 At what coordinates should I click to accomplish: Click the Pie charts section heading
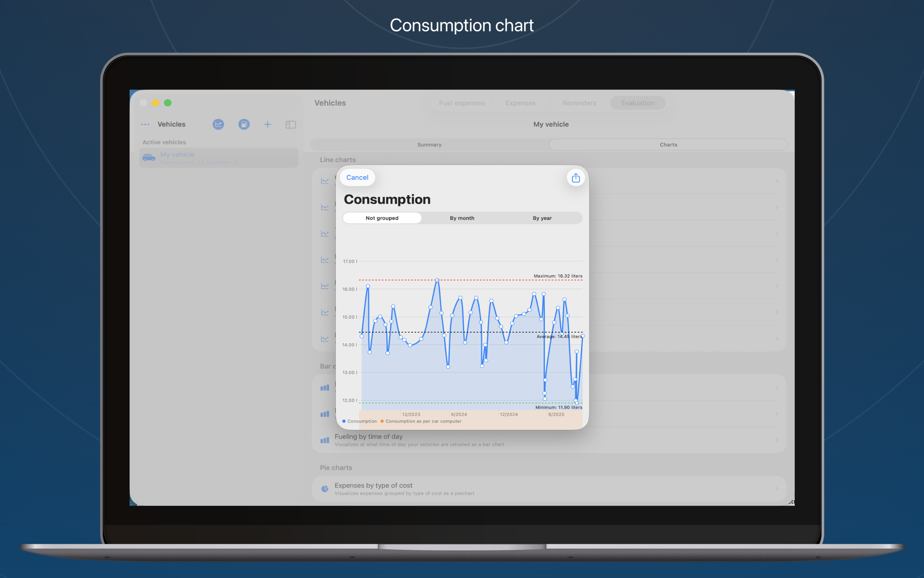[x=336, y=468]
